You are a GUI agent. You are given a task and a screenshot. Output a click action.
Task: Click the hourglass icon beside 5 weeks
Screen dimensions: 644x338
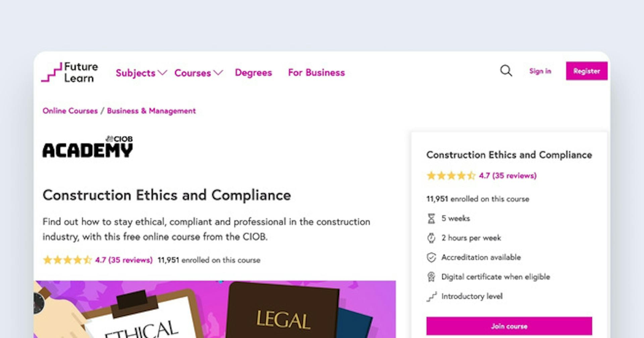[431, 218]
